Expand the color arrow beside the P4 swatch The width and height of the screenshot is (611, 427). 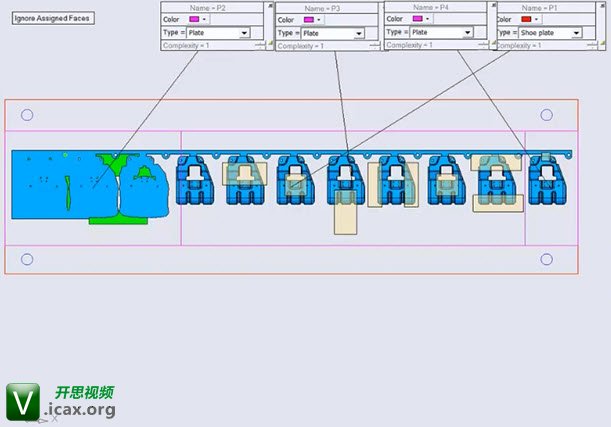click(x=427, y=19)
